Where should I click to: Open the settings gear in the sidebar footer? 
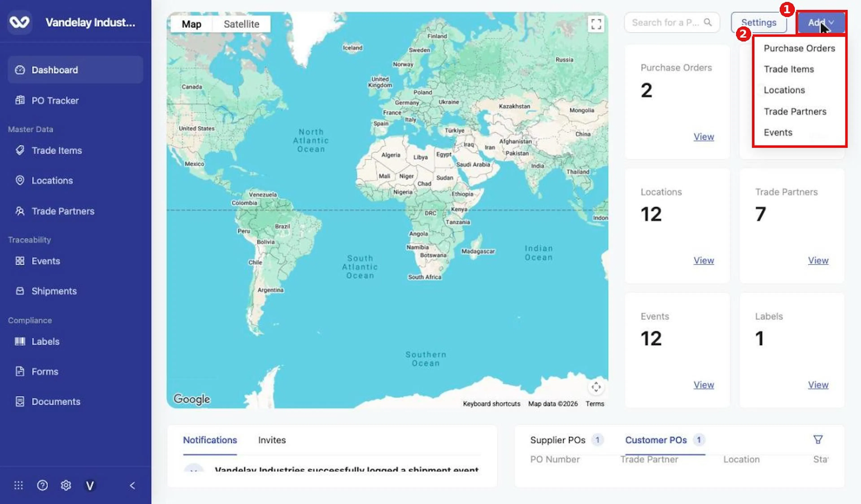[x=66, y=485]
